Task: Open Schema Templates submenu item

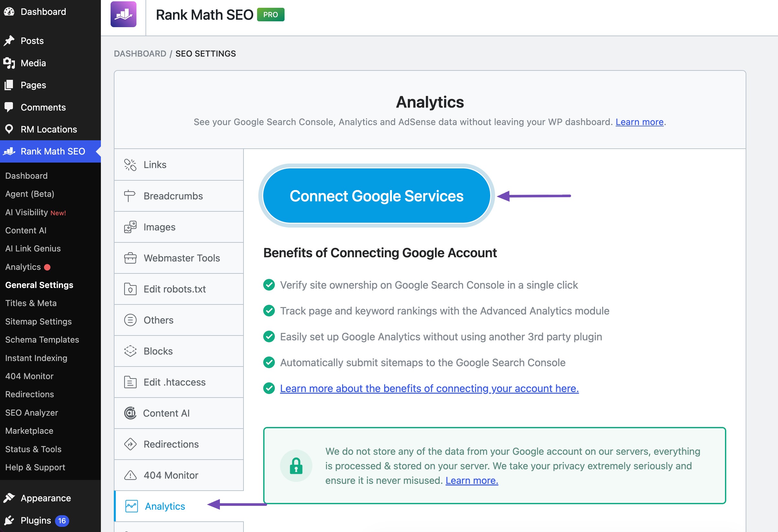Action: [x=42, y=340]
